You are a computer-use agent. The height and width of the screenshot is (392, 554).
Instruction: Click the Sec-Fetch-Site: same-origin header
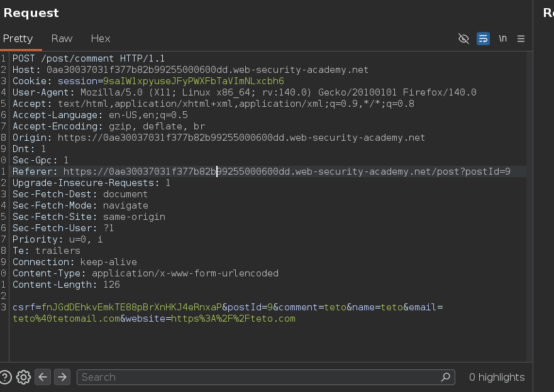(89, 216)
